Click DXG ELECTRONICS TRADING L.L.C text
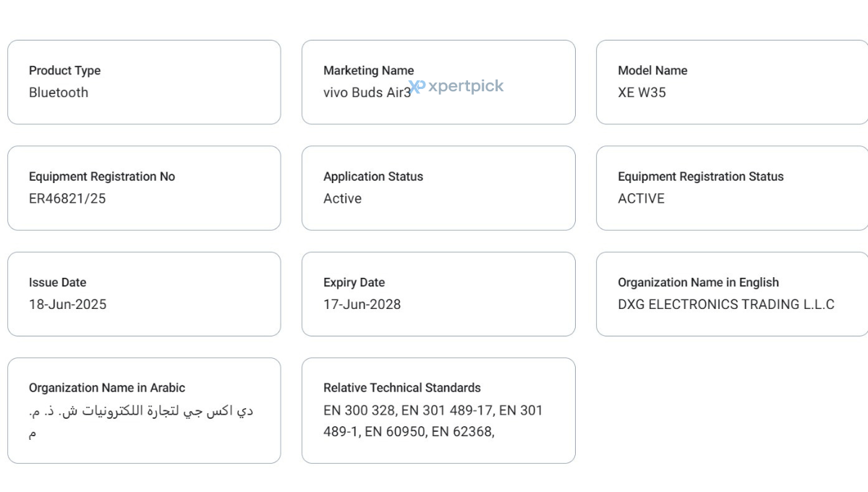Viewport: 868px width, 492px height. click(726, 305)
